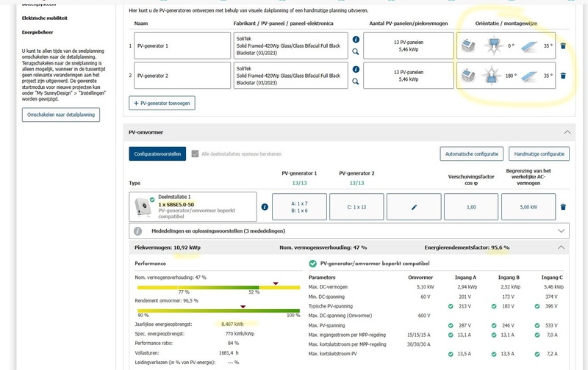
Task: Click the tilt panel icon for PV-generator 1
Action: [529, 46]
